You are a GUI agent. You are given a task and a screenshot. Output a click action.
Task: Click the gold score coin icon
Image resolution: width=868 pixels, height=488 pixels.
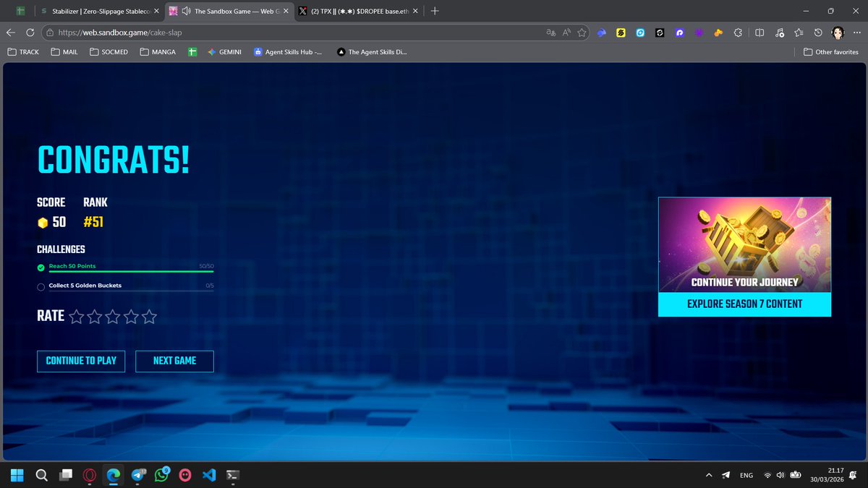[43, 223]
